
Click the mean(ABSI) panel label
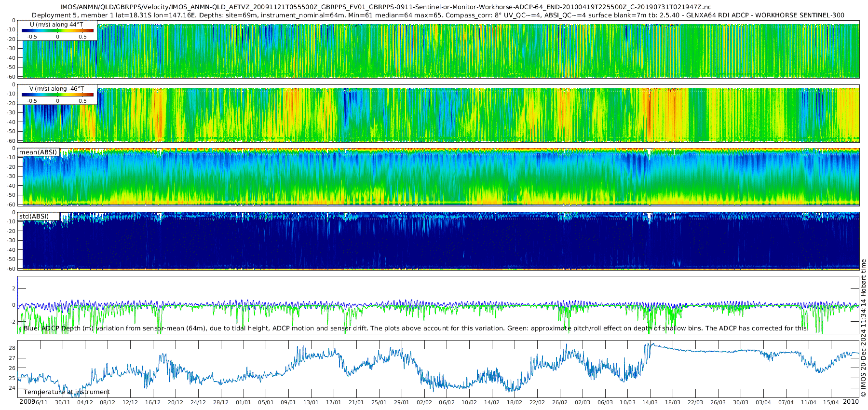[38, 152]
